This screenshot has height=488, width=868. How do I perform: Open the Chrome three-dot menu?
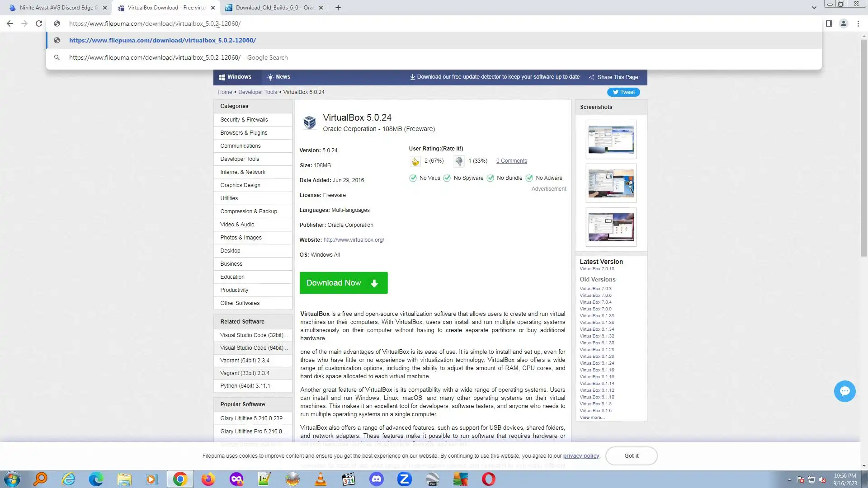point(858,23)
